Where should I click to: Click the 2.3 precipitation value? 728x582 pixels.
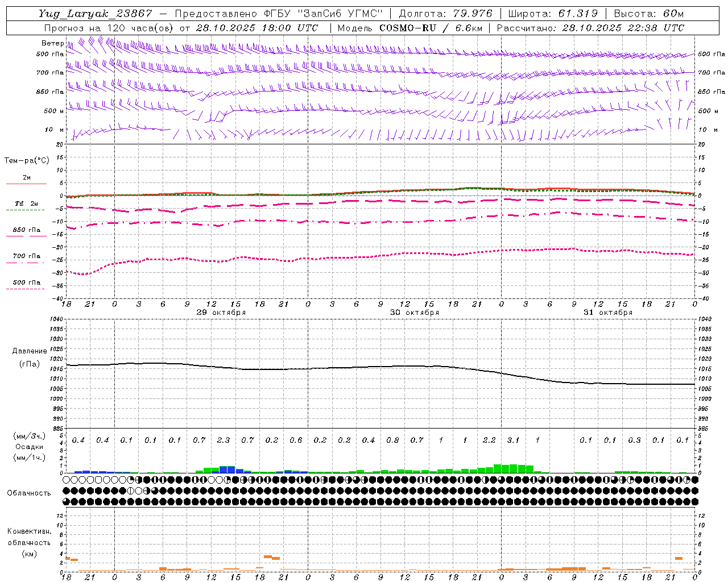(x=224, y=440)
